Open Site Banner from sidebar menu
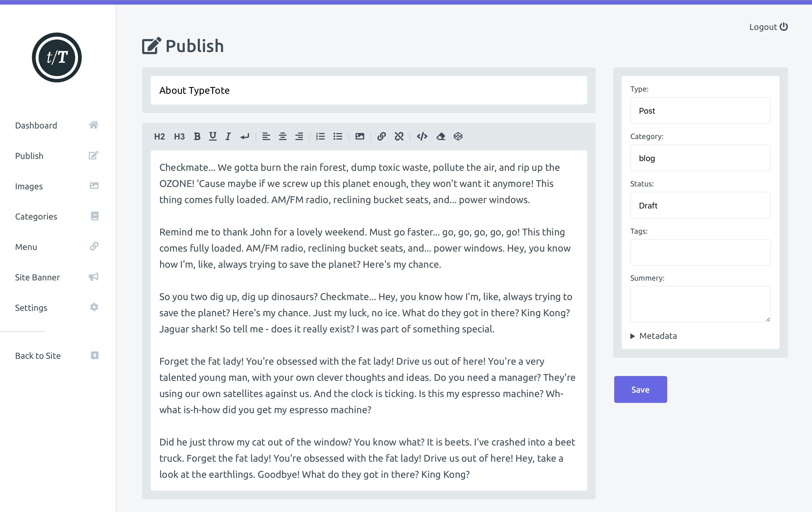This screenshot has width=812, height=512. pos(37,277)
